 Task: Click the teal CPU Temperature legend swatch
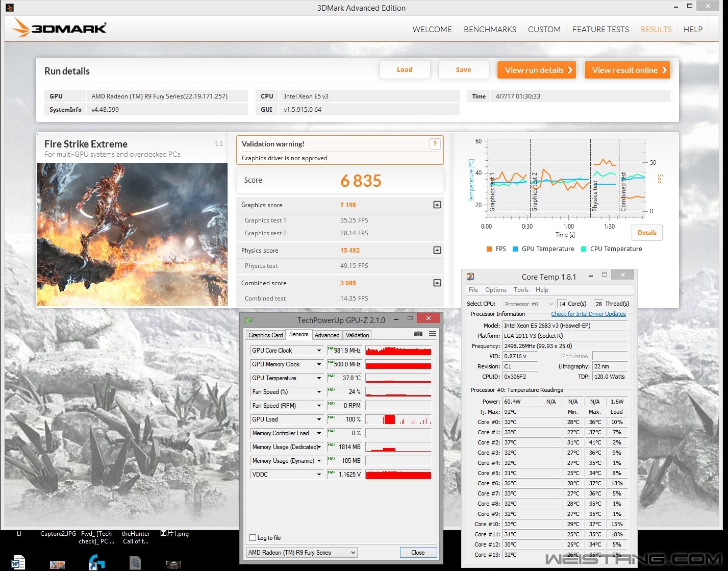[584, 249]
